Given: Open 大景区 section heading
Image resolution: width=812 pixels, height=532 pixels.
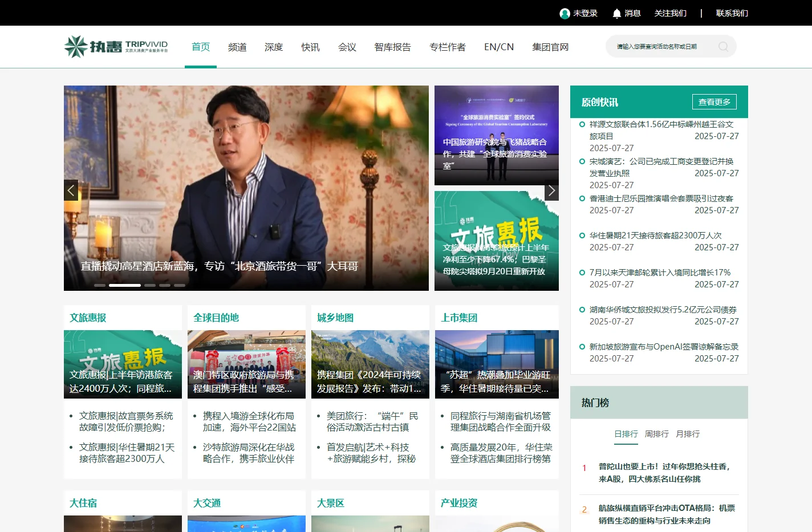Looking at the screenshot, I should click(x=331, y=503).
